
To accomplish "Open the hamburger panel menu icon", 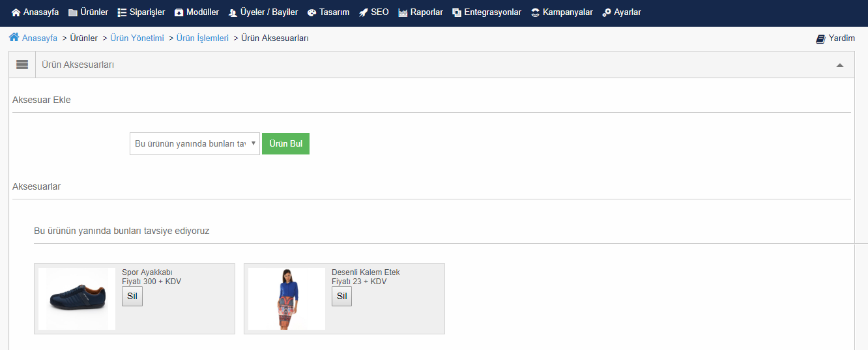I will click(22, 65).
